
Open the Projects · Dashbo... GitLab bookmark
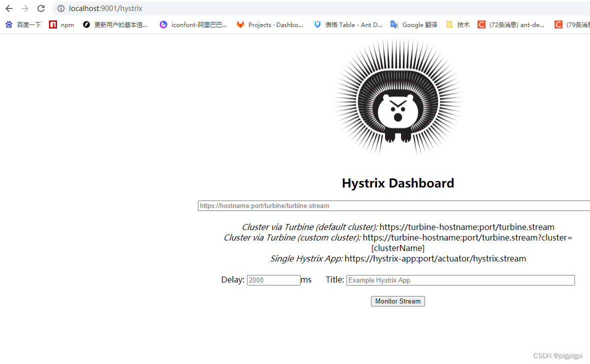(x=270, y=24)
